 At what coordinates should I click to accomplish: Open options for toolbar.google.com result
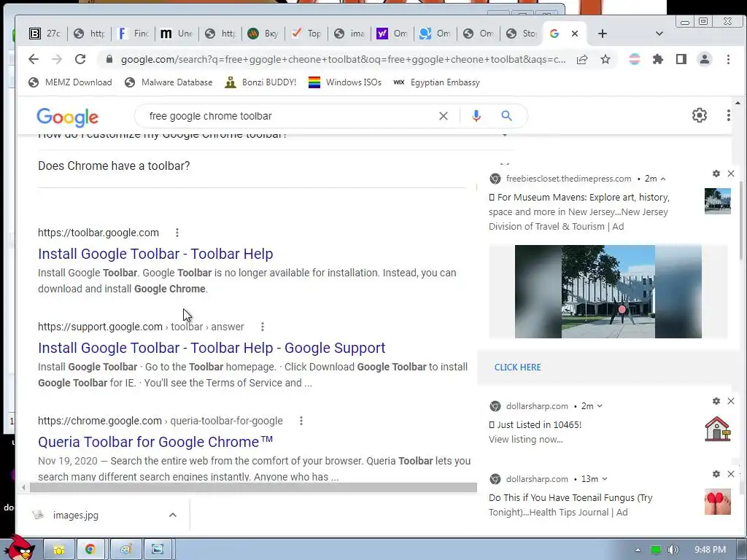tap(177, 233)
